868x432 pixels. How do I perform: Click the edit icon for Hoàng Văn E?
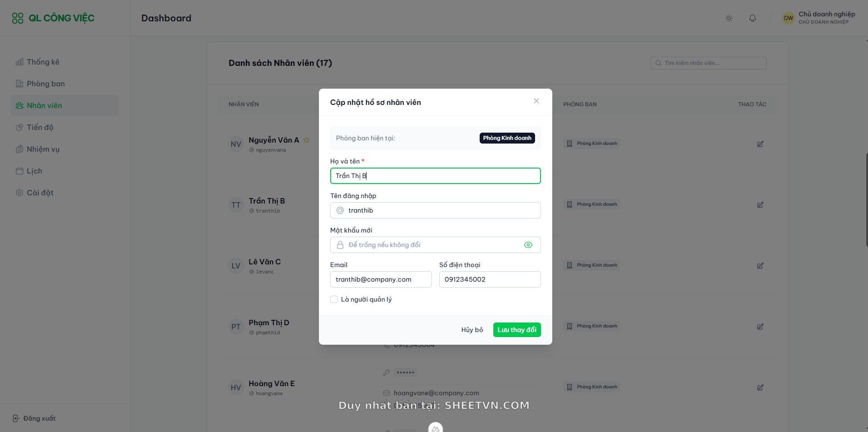click(760, 387)
